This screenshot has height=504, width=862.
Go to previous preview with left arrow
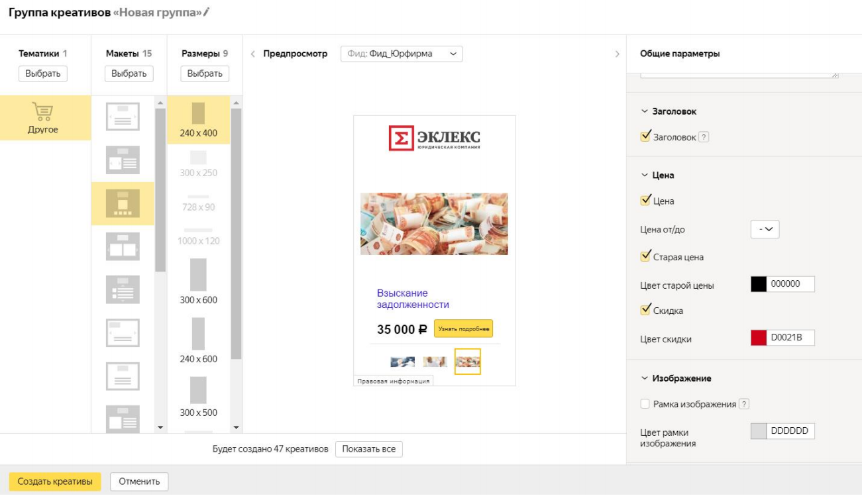point(252,54)
